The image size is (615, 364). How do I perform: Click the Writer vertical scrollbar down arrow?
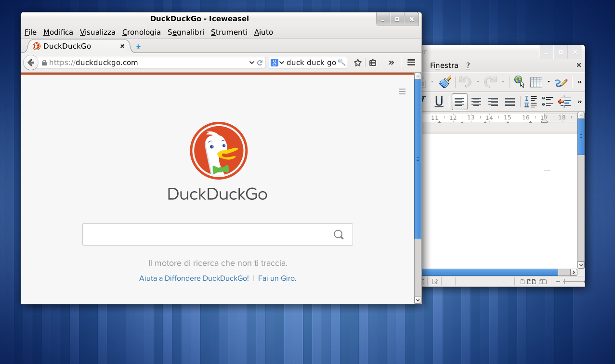point(581,265)
